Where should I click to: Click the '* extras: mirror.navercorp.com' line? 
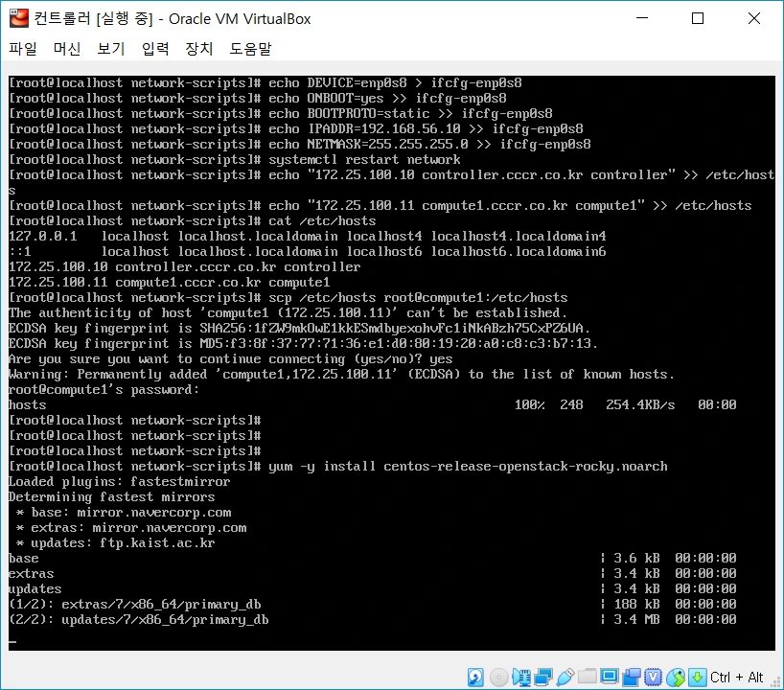[131, 528]
